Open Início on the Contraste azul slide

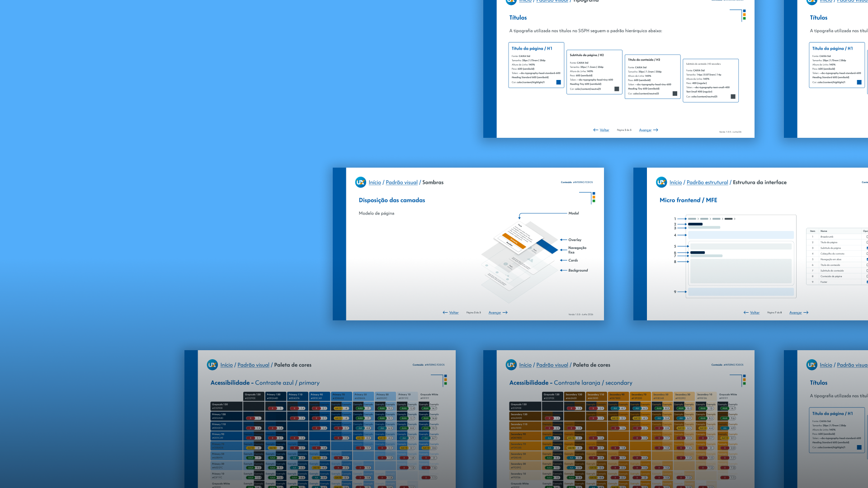226,365
